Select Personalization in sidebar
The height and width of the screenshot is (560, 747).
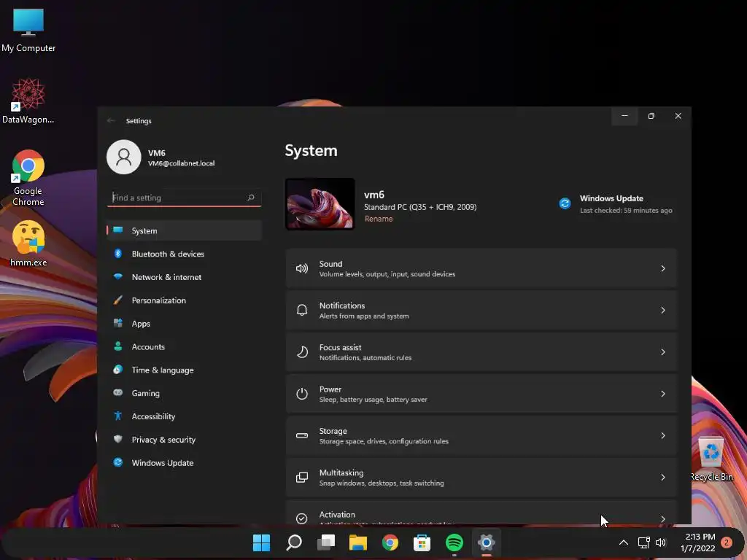click(185, 300)
